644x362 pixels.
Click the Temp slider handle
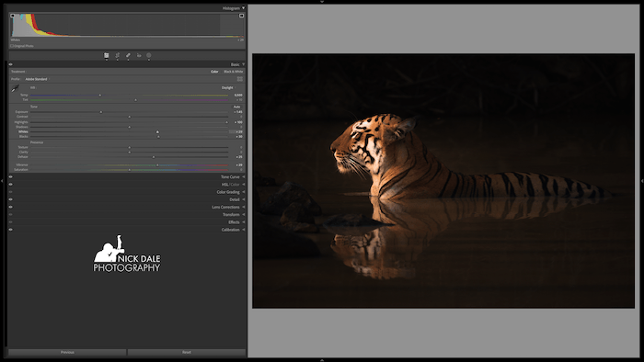pos(99,96)
